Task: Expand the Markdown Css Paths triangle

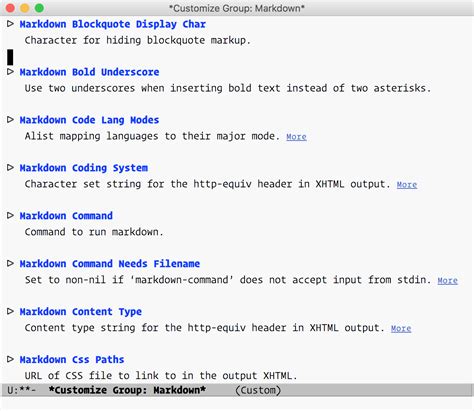Action: (10, 359)
